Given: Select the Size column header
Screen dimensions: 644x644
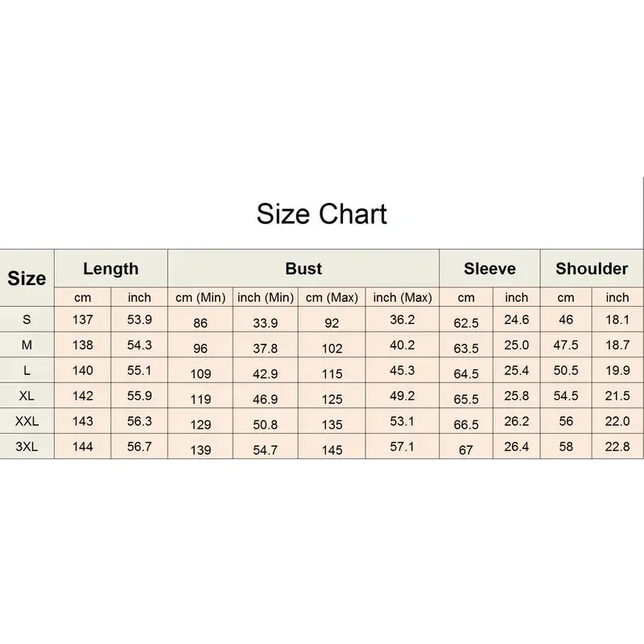Looking at the screenshot, I should pos(27,278).
